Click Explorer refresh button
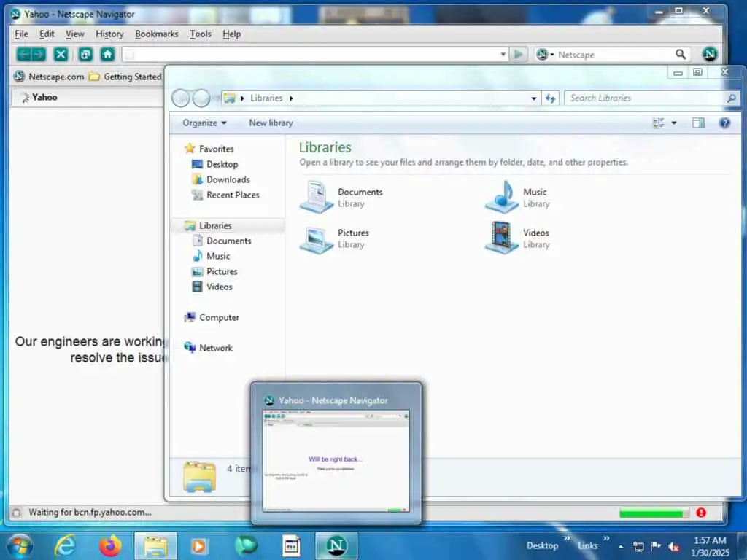 550,98
